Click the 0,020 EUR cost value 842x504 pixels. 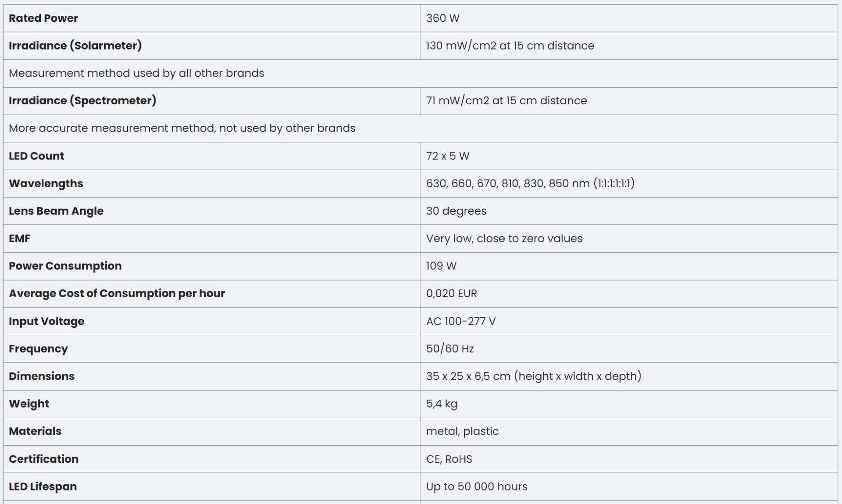click(451, 294)
